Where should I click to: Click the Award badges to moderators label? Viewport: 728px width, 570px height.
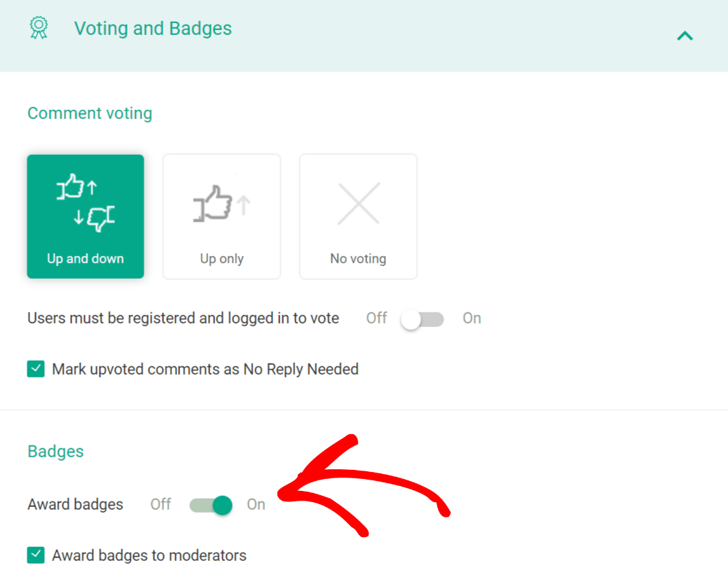coord(149,556)
